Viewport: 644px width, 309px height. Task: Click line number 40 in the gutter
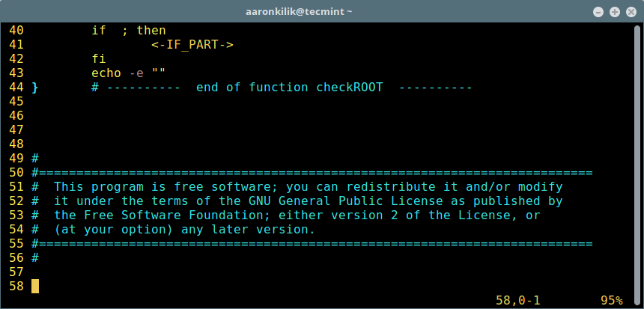16,31
